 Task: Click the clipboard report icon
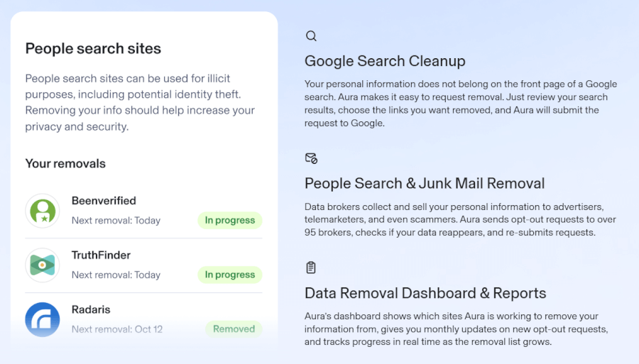tap(311, 268)
